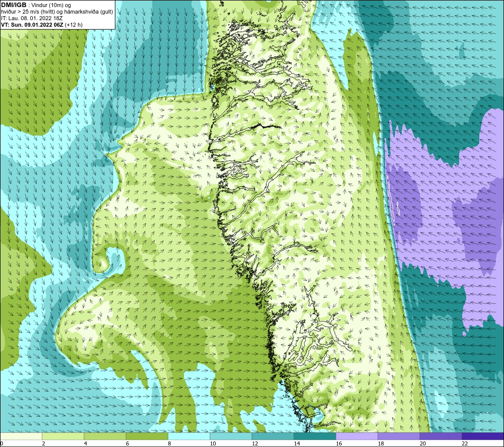Screen dimensions: 504x447
Task: Click the 8–10 m/s light cyan legend swatch
Action: pos(189,436)
